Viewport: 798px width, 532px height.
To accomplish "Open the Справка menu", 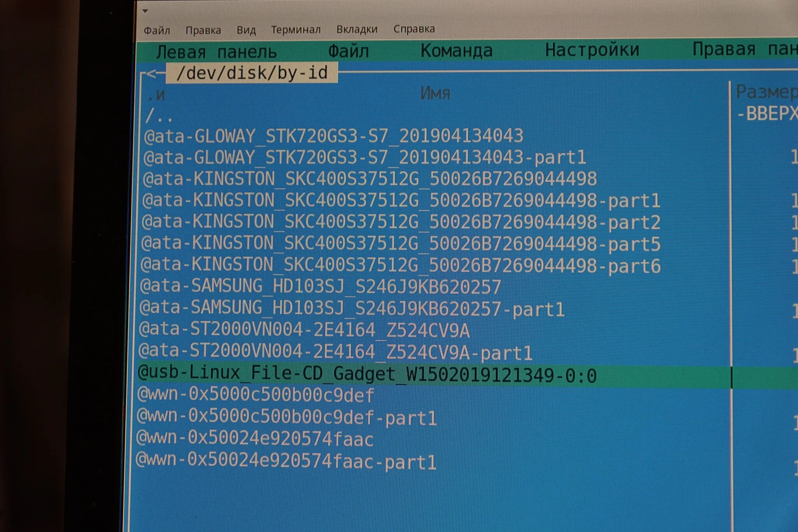I will point(414,29).
